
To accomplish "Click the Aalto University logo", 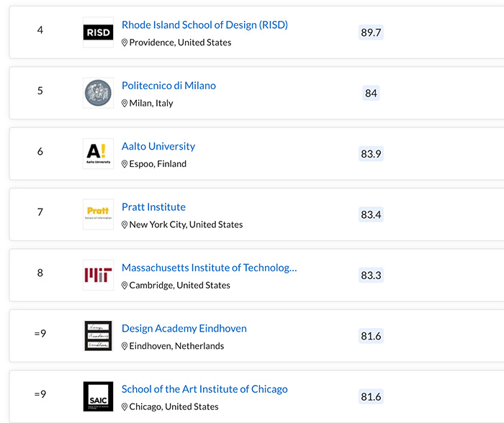I will tap(98, 154).
